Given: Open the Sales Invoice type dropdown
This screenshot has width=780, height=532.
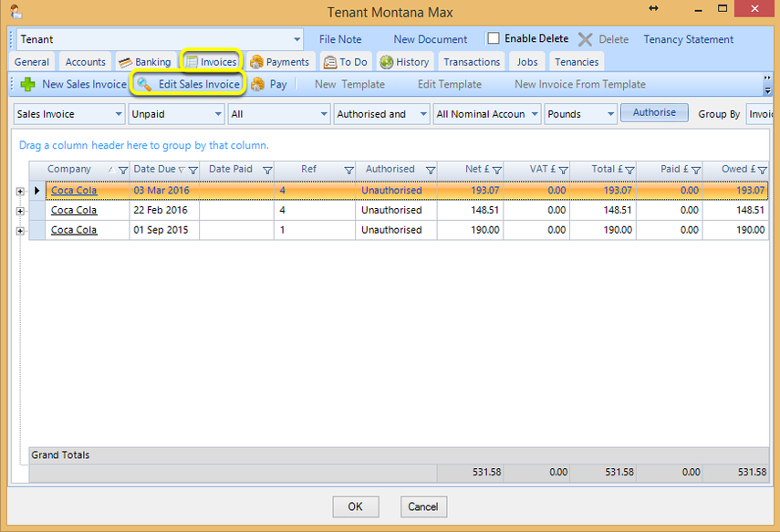Looking at the screenshot, I should pos(68,114).
